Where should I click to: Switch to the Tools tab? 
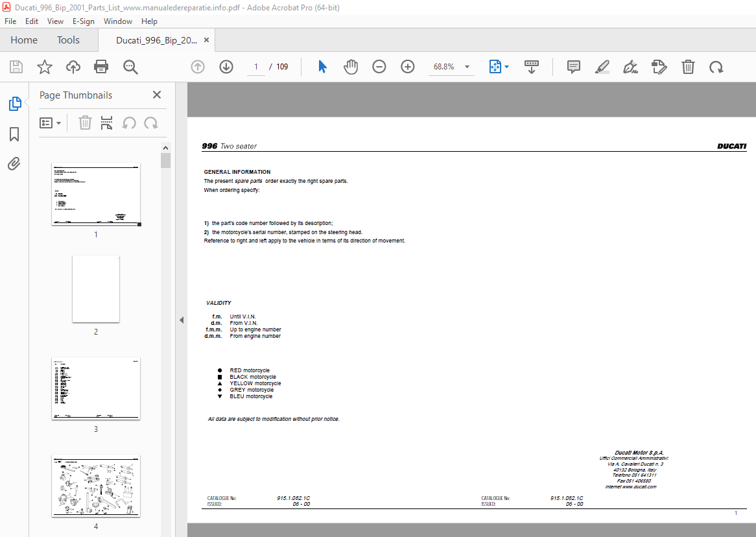68,40
